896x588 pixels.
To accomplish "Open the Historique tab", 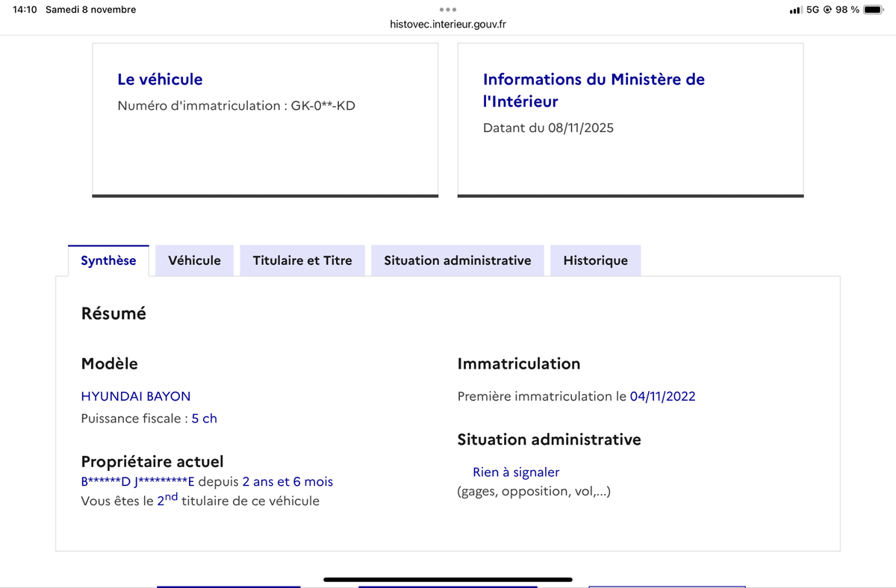I will (x=595, y=260).
